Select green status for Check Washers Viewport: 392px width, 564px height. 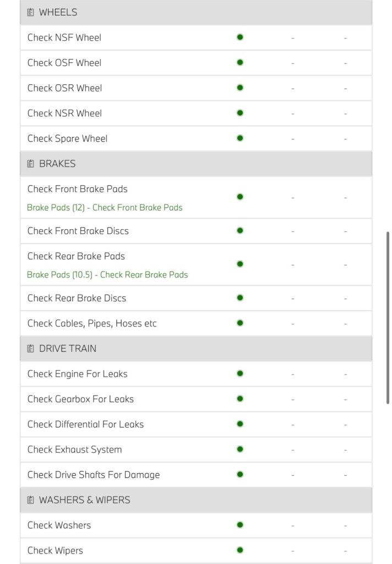[240, 525]
